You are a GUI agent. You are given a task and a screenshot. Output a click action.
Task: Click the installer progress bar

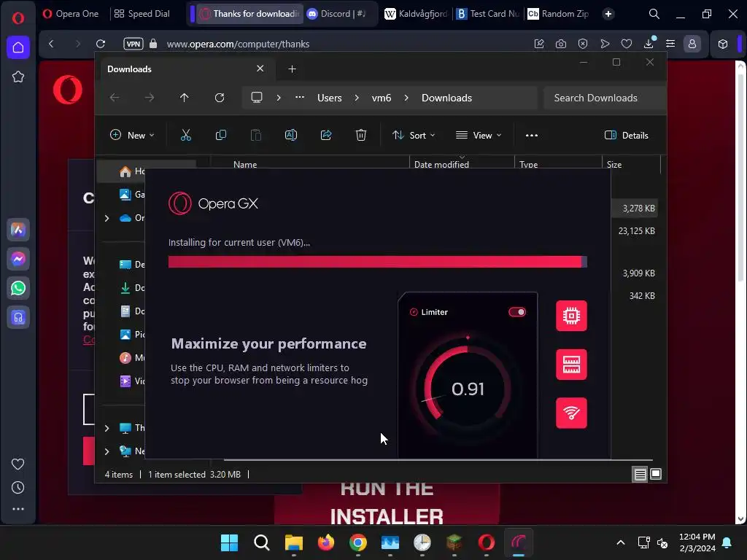tap(377, 262)
